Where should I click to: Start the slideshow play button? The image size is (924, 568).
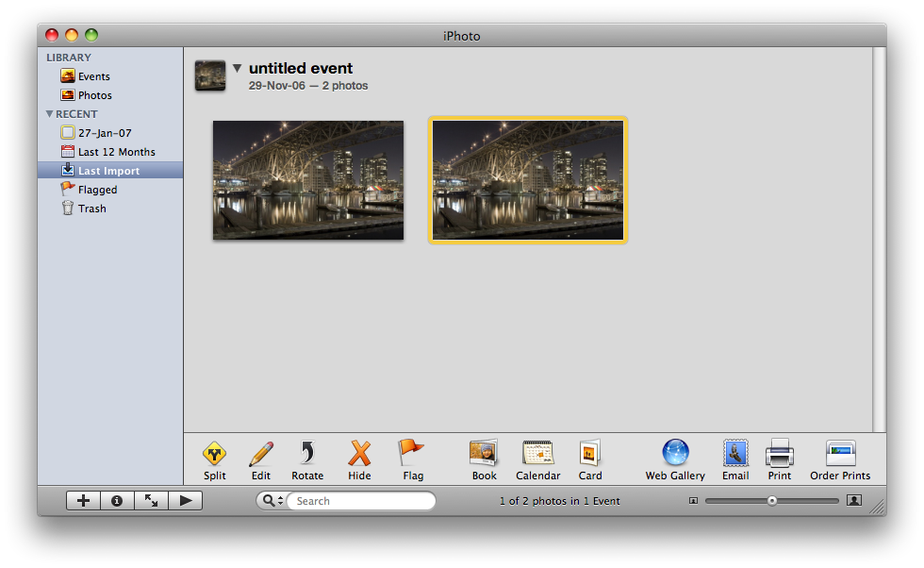(185, 501)
